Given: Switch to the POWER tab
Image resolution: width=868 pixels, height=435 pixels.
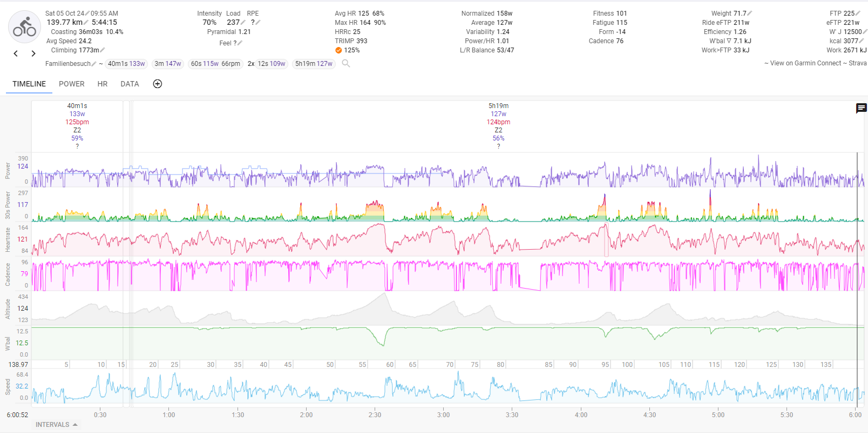Looking at the screenshot, I should 71,84.
